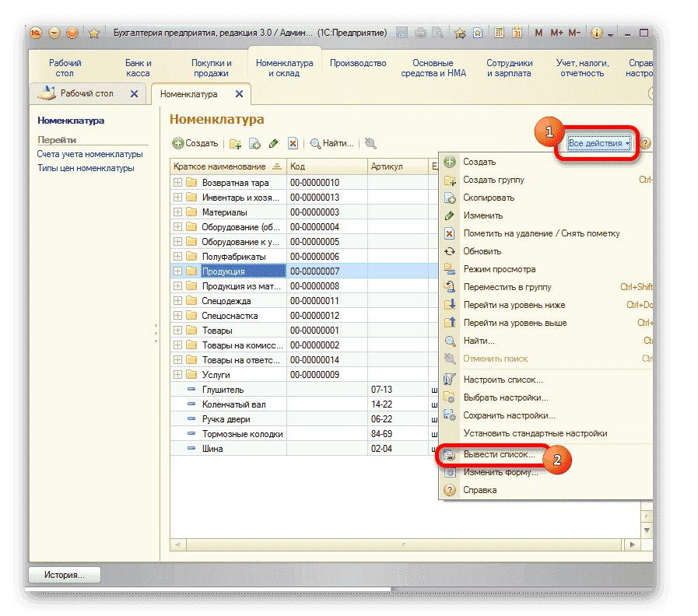Select Скопировать icon in the context menu
698x616 pixels.
(x=448, y=198)
